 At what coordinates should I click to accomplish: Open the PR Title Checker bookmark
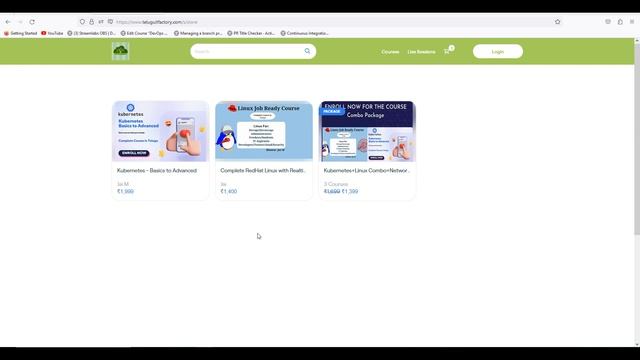251,33
